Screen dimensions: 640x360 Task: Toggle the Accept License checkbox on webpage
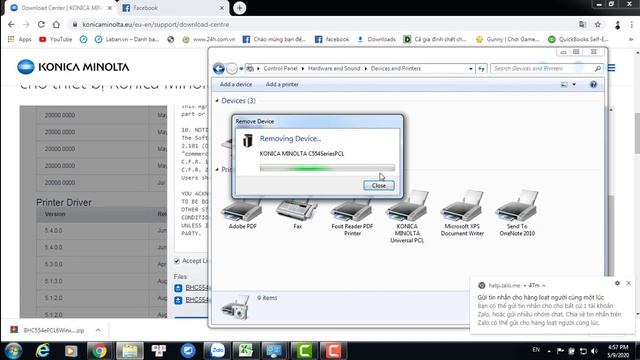pos(177,261)
